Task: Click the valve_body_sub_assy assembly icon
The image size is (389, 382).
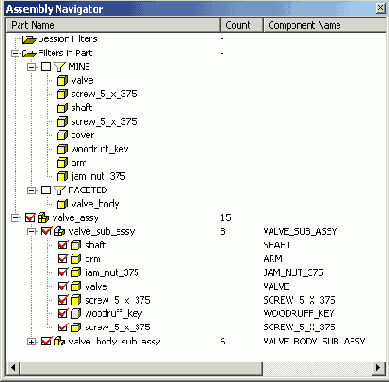Action: [x=59, y=341]
